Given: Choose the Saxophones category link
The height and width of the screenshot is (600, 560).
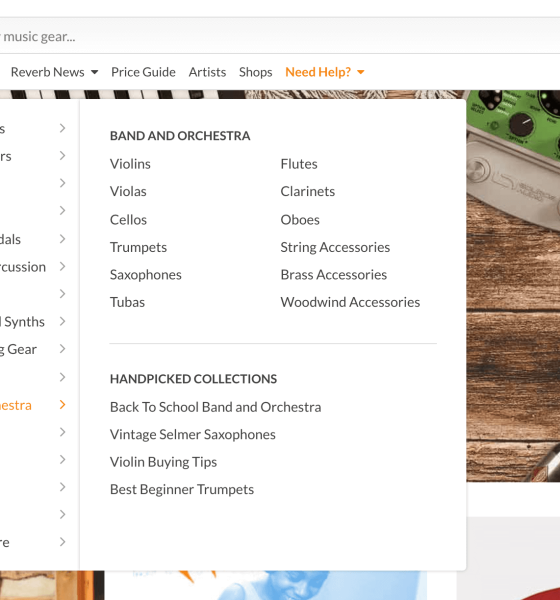Looking at the screenshot, I should [x=145, y=275].
